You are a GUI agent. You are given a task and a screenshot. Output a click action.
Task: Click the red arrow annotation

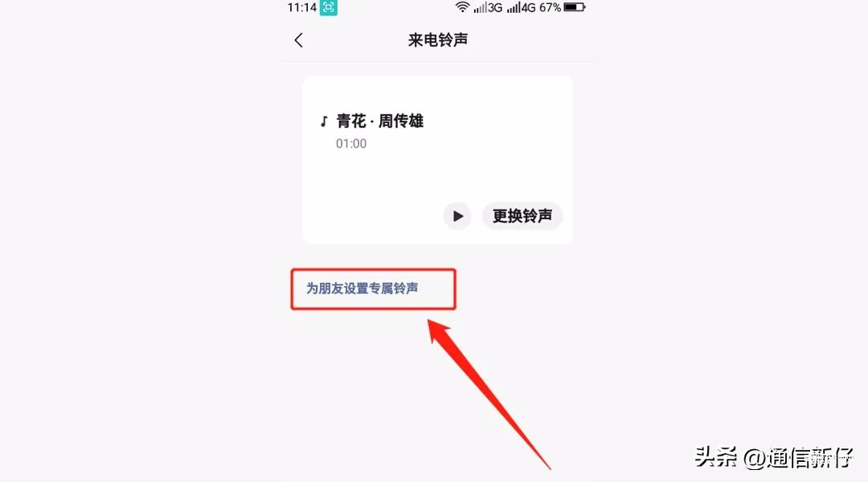coord(487,393)
